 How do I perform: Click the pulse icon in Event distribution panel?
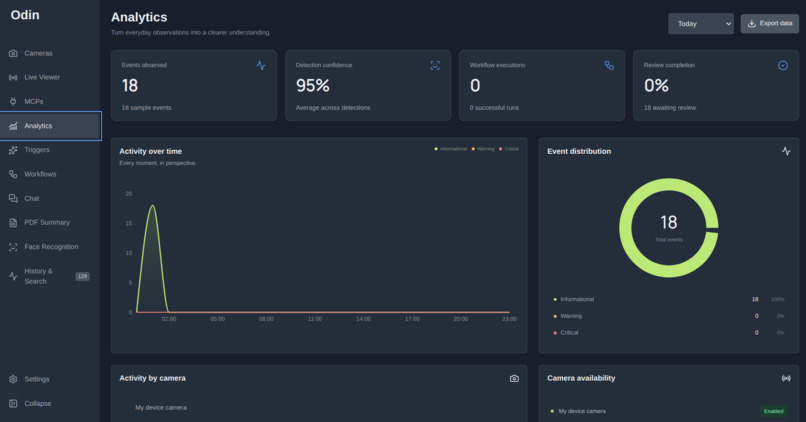(x=786, y=151)
